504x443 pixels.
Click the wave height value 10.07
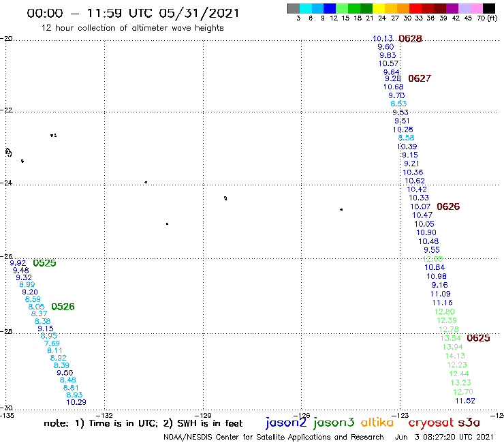click(420, 207)
